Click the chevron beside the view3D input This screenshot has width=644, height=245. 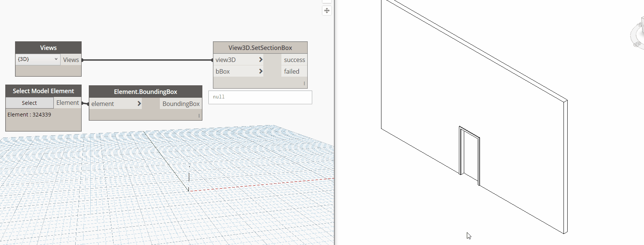tap(261, 60)
